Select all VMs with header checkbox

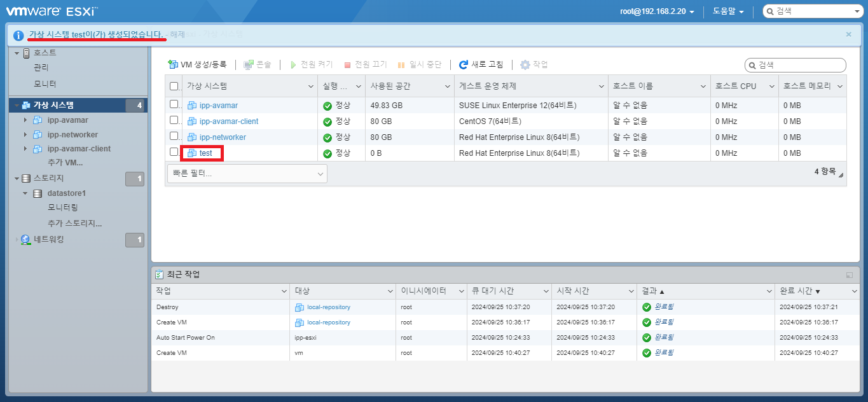click(174, 86)
